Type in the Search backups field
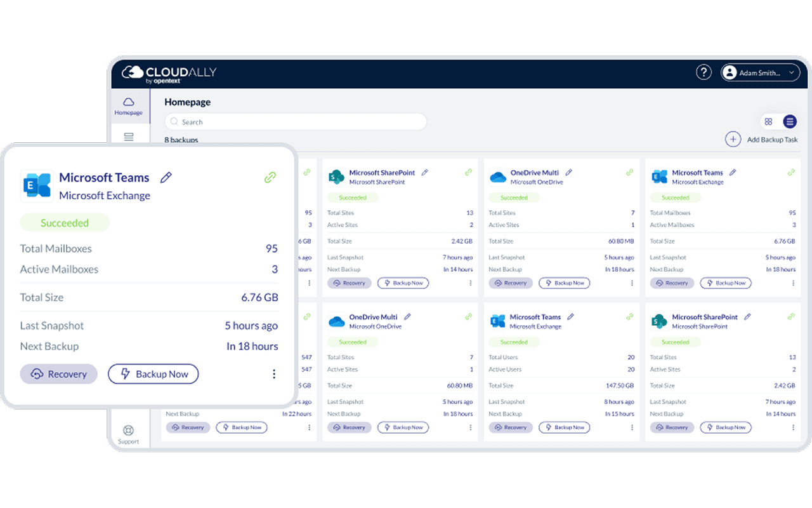Image resolution: width=812 pixels, height=508 pixels. (296, 122)
